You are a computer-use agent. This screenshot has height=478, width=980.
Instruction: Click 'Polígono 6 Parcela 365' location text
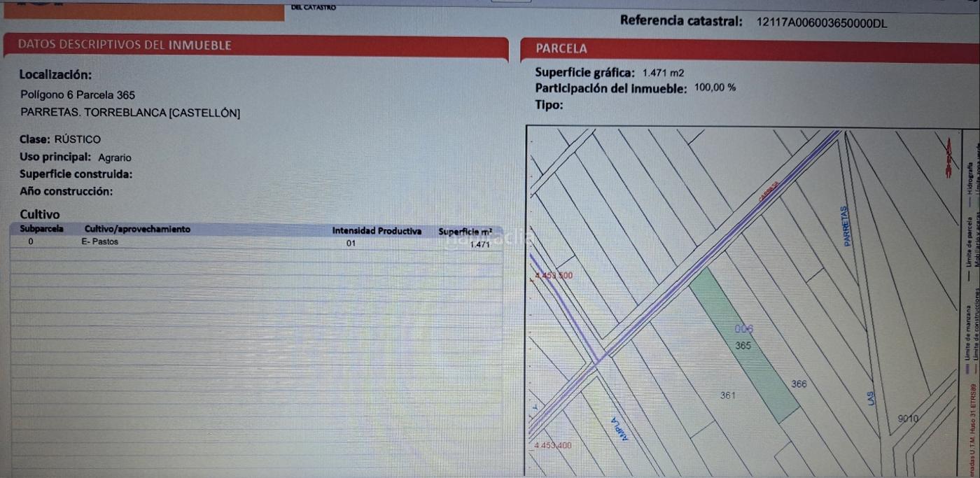(78, 95)
